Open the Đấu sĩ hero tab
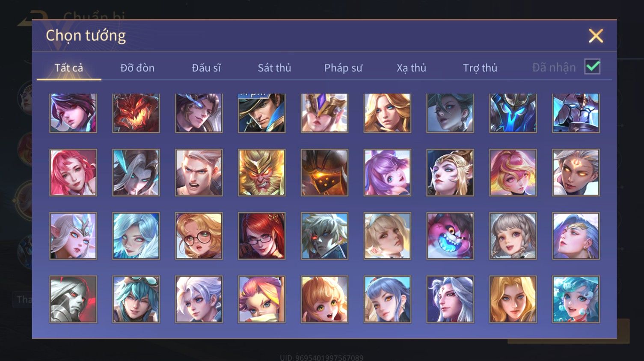644x361 pixels. click(x=206, y=68)
